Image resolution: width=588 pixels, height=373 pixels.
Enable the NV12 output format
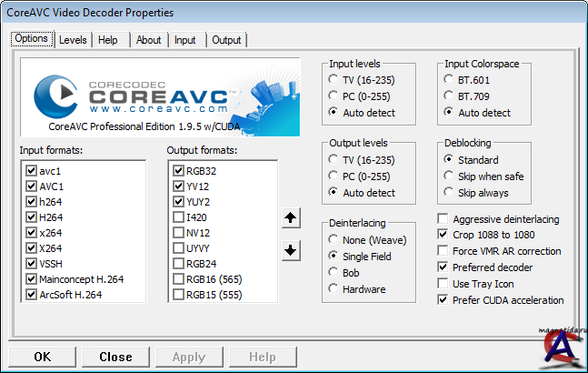tap(178, 232)
